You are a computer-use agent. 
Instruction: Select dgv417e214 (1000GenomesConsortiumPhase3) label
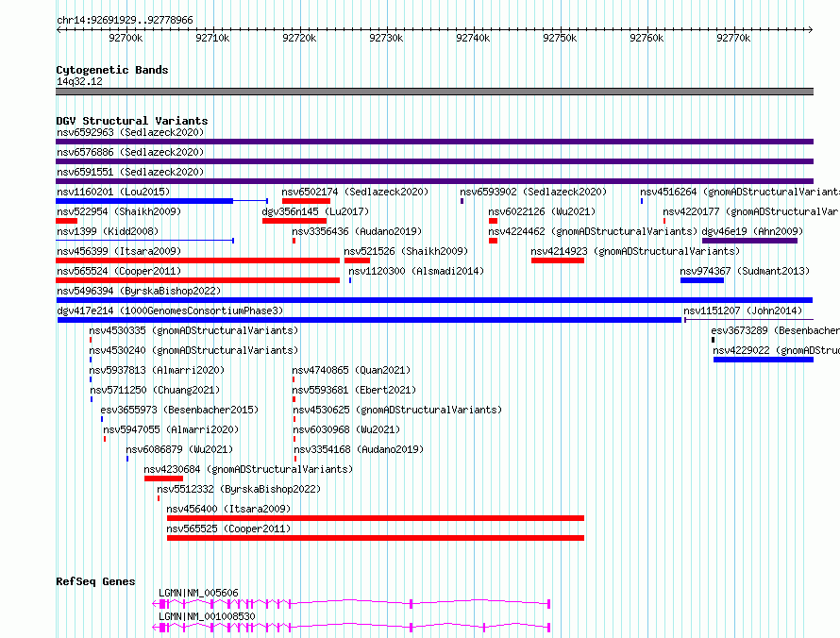pos(170,311)
